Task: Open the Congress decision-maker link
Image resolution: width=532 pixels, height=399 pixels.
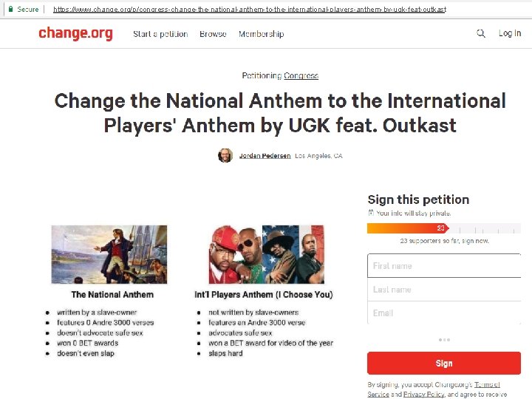Action: [x=301, y=75]
